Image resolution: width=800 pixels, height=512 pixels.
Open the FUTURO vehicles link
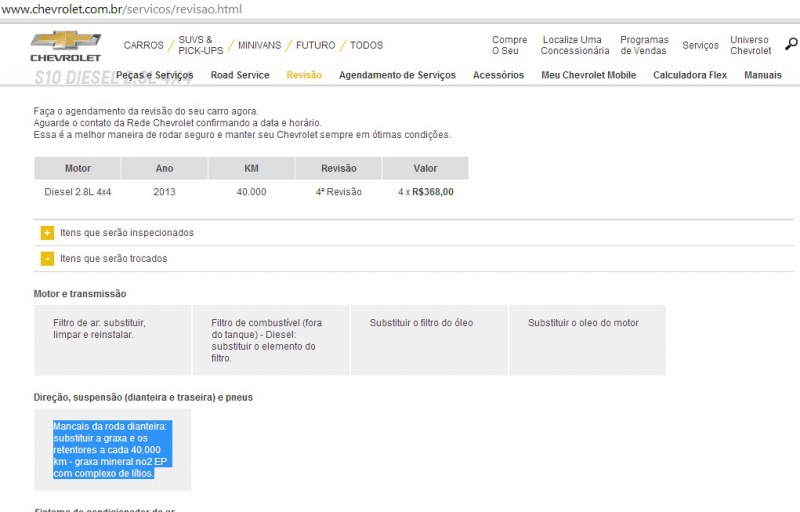(x=315, y=45)
